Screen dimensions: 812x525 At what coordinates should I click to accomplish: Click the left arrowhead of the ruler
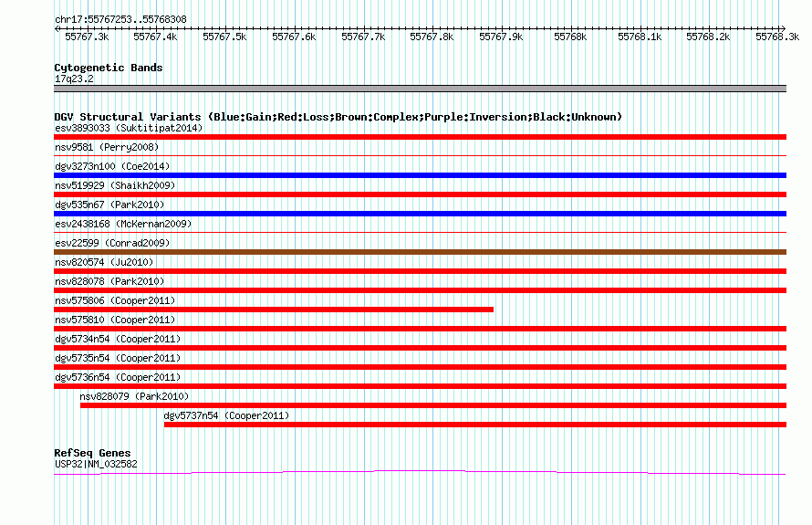point(57,28)
